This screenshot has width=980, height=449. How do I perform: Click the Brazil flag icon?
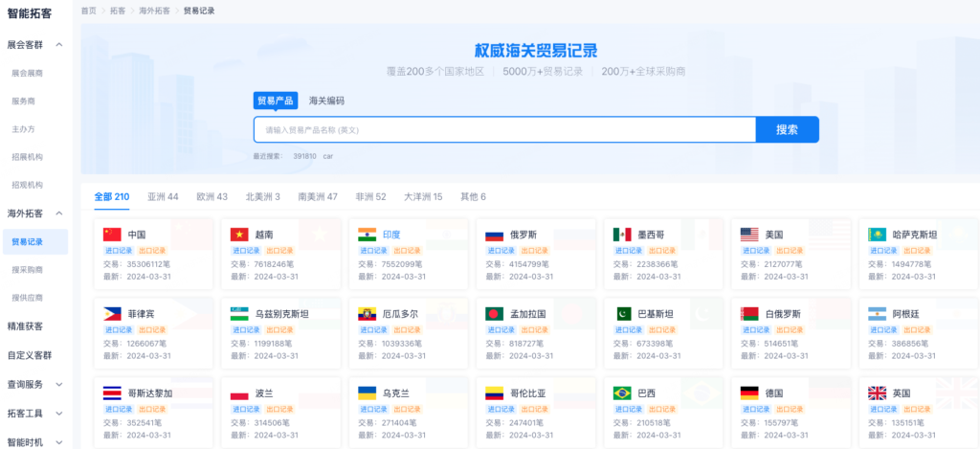pos(622,393)
